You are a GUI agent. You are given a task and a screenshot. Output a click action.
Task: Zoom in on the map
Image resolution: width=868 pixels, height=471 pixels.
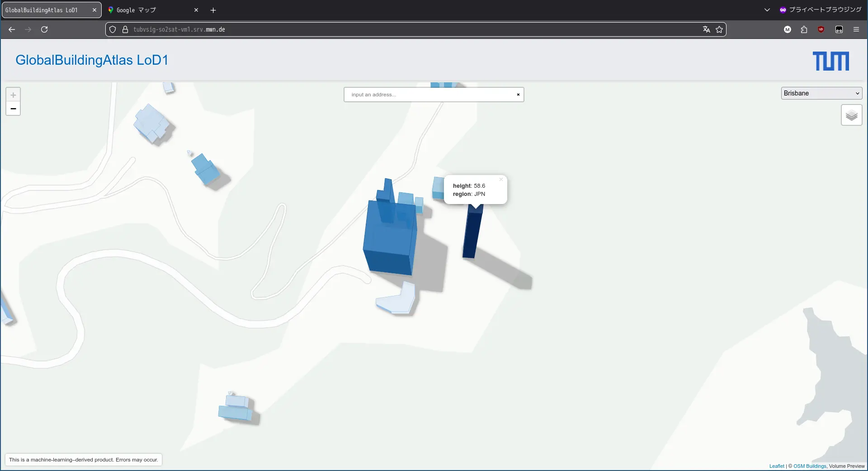(x=13, y=95)
